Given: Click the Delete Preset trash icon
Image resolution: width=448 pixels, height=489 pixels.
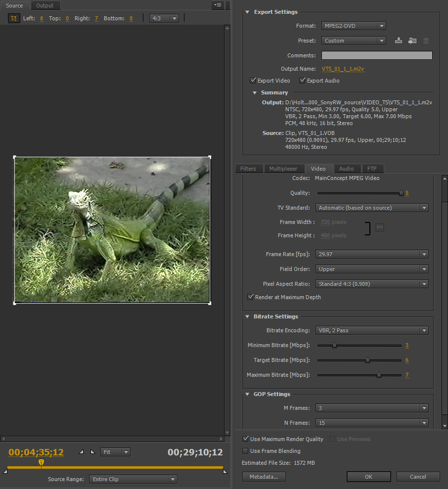Looking at the screenshot, I should 426,41.
